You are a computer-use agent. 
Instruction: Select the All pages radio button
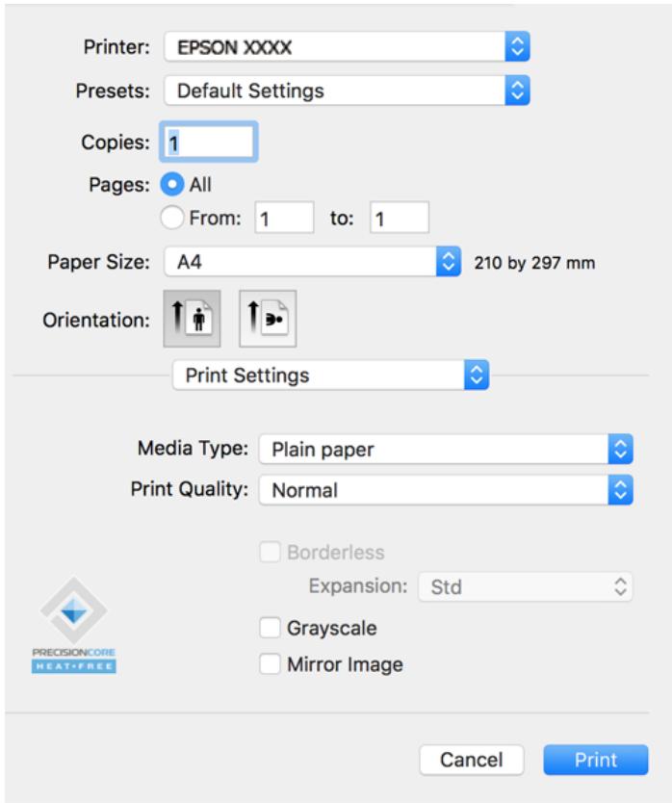(x=172, y=184)
